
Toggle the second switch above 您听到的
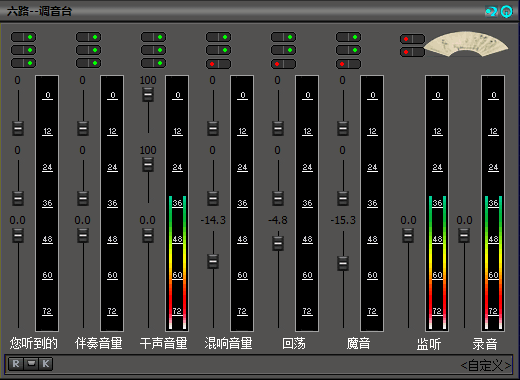(x=23, y=50)
